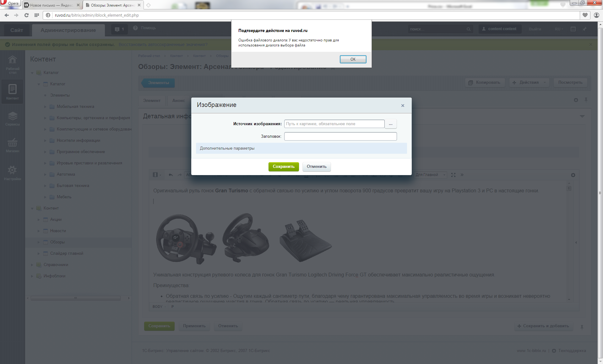Open Настройки section in the sidebar
Screen dimensions: 603x364
tap(13, 173)
